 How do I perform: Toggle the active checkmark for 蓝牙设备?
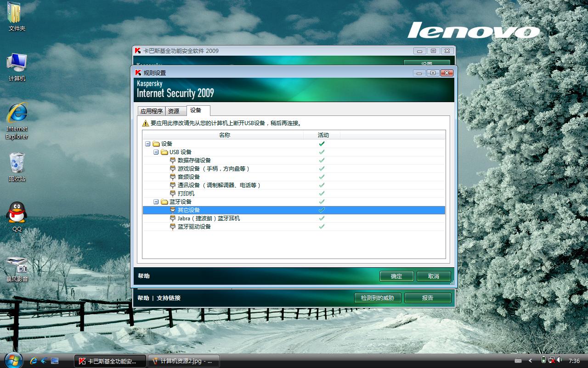pyautogui.click(x=322, y=202)
